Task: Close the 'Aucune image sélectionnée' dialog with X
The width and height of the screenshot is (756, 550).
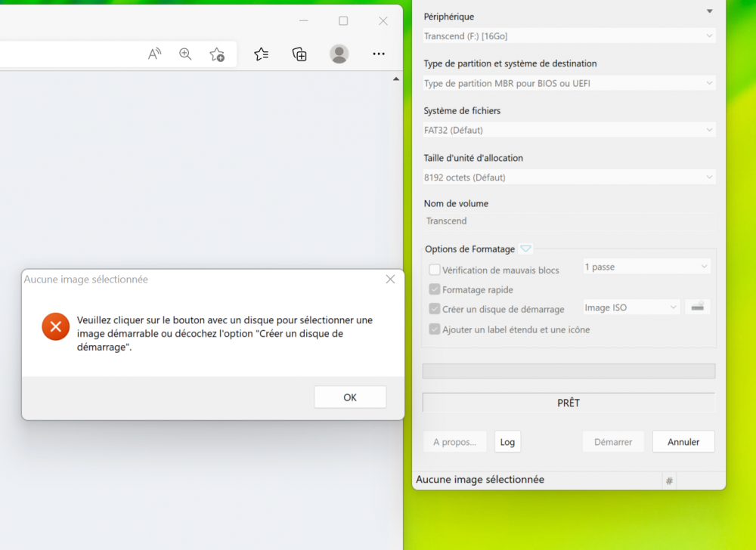Action: coord(390,280)
